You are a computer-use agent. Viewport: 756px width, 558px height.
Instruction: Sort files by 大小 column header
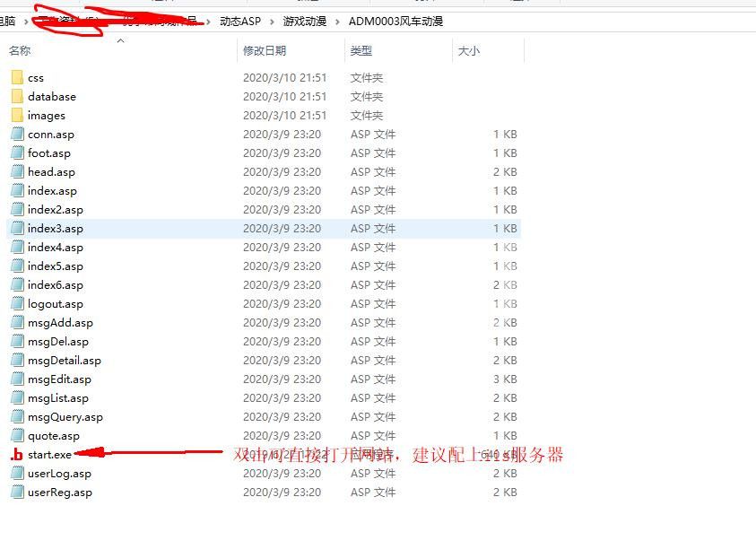469,51
